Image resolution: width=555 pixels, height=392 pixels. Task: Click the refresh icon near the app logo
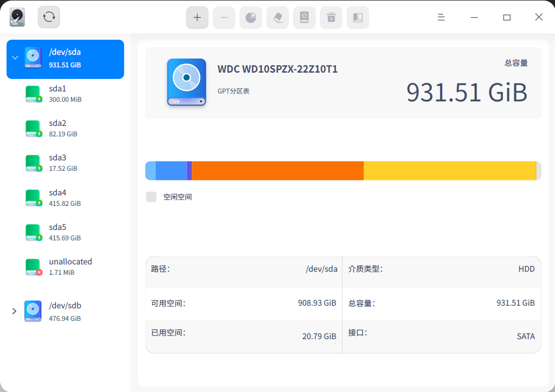[49, 16]
